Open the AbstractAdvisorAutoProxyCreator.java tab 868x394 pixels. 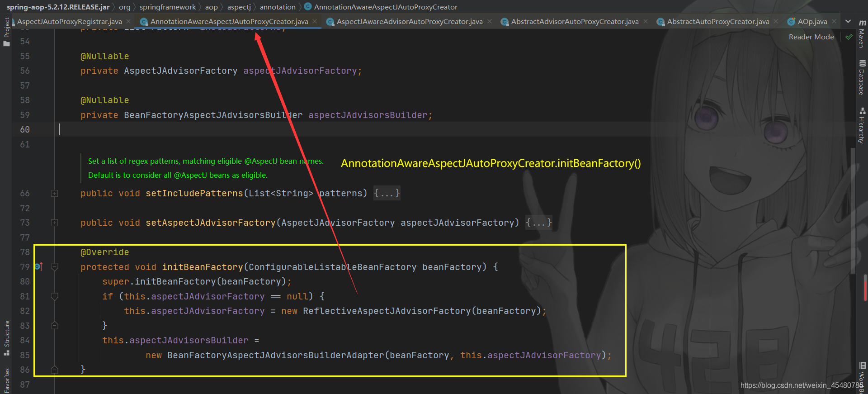click(575, 21)
